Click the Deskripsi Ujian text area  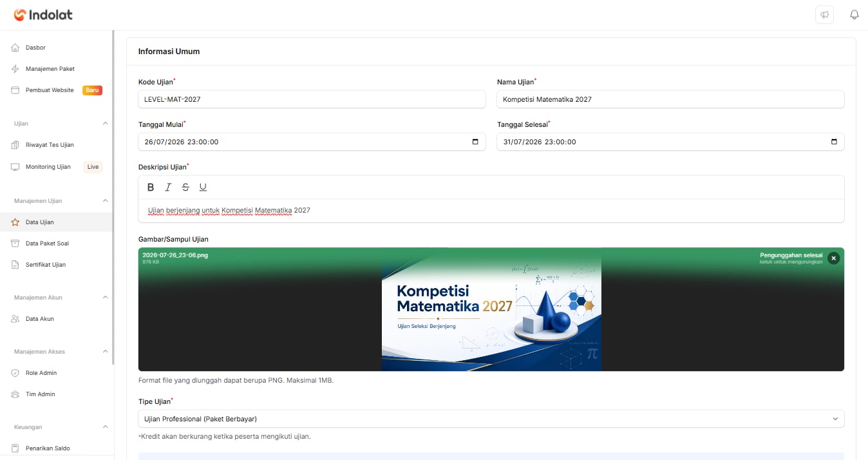491,211
